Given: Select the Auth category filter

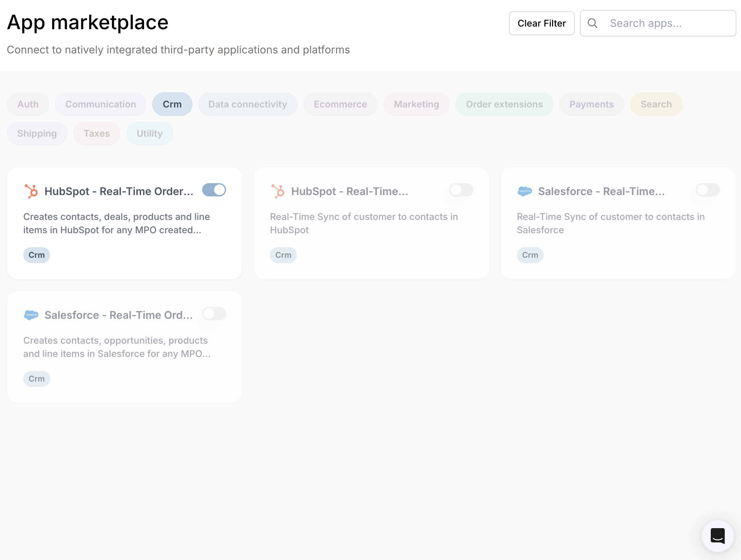Looking at the screenshot, I should coord(28,104).
